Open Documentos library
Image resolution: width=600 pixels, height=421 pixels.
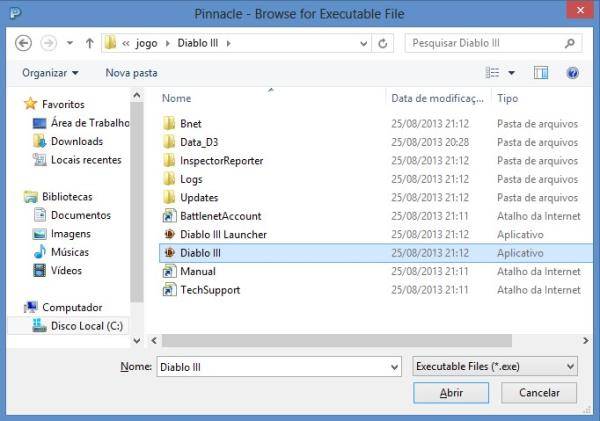pos(81,215)
